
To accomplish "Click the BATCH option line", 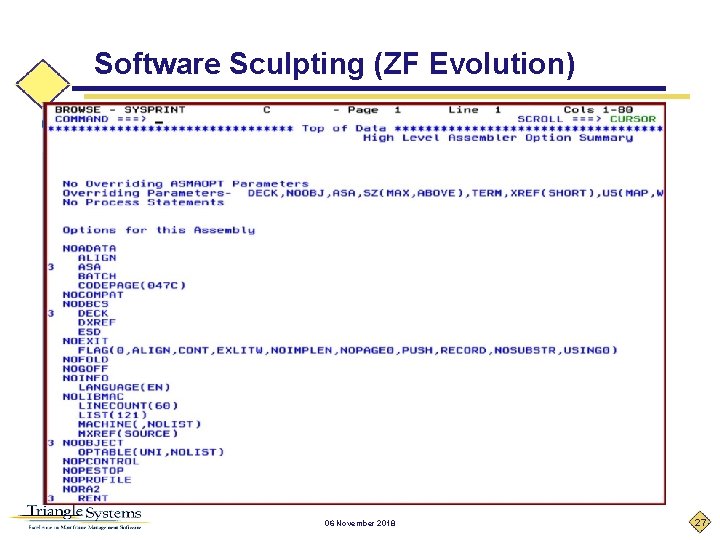I will [97, 276].
